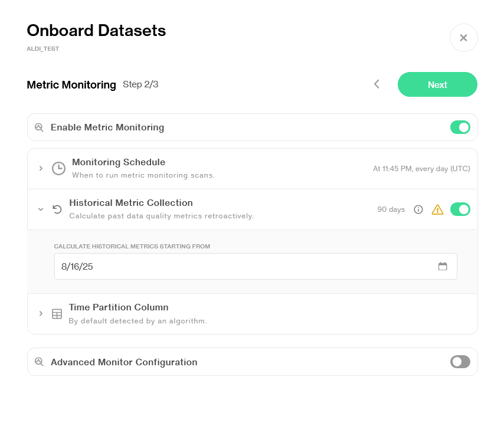The image size is (504, 439).
Task: Click the history icon for Historical Metric Collection
Action: tap(57, 209)
